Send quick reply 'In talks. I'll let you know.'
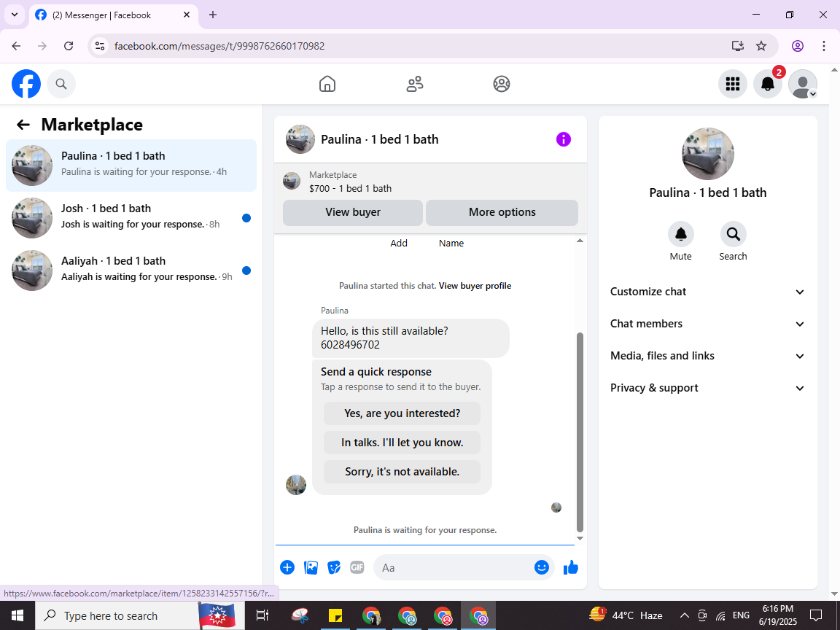 (x=402, y=443)
